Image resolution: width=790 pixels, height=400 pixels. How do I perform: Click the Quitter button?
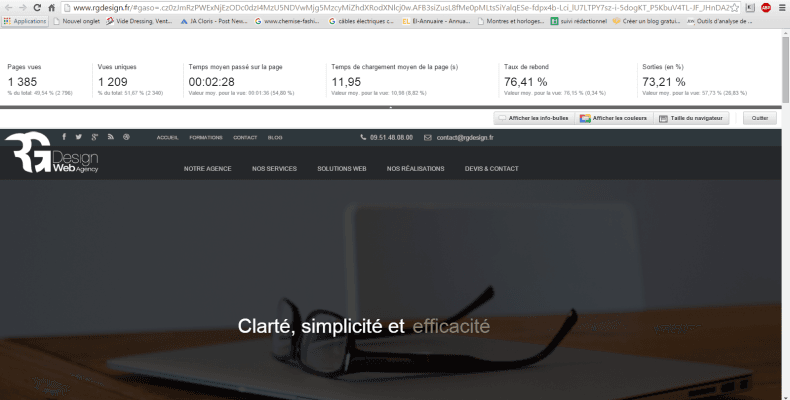(760, 118)
